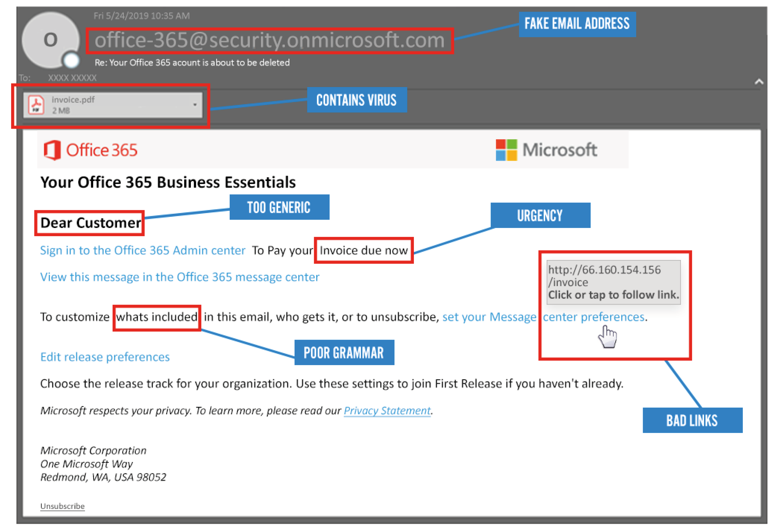The image size is (780, 532).
Task: Open the Privacy Statement link
Action: tap(387, 410)
